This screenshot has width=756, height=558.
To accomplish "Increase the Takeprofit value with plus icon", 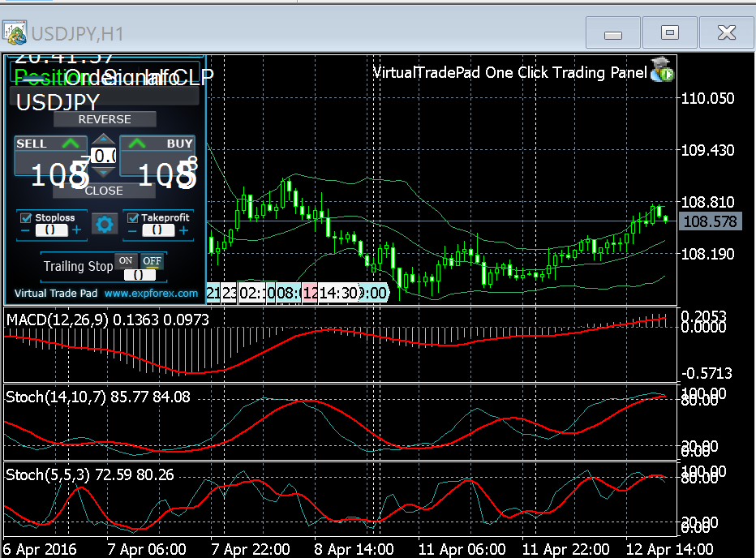I will (185, 230).
